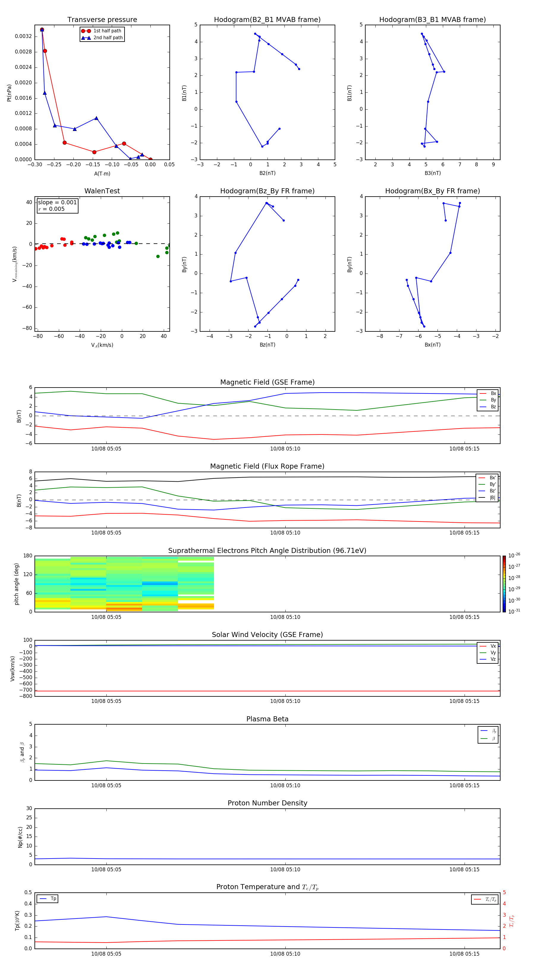Click the 'V_A(km/s)' axis label
Image resolution: width=535 pixels, height=980 pixels.
point(102,345)
